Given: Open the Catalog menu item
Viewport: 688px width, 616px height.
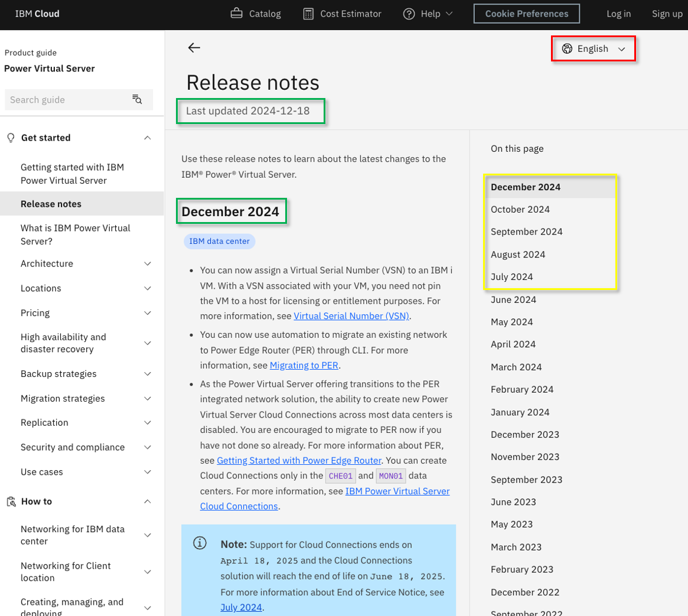Looking at the screenshot, I should (x=256, y=14).
